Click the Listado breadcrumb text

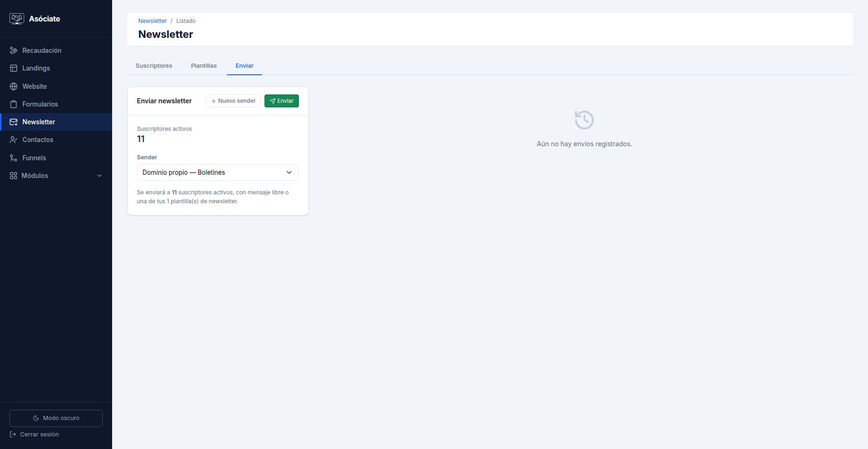click(186, 21)
